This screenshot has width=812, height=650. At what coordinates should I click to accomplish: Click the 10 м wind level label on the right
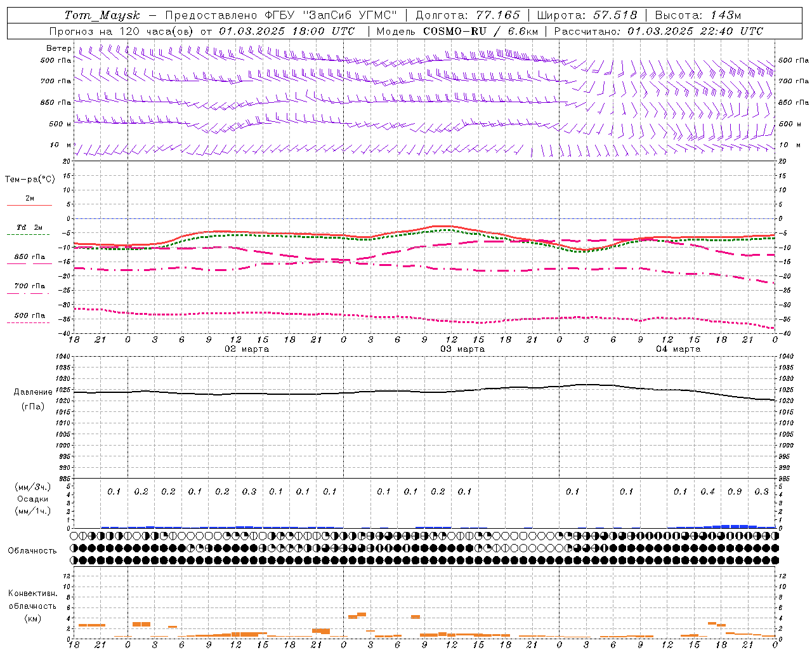click(x=789, y=145)
